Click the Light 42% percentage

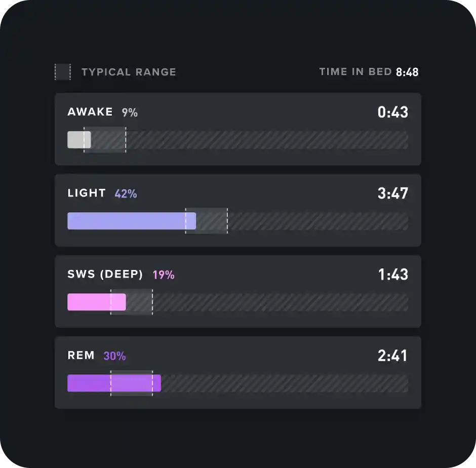[x=126, y=193]
